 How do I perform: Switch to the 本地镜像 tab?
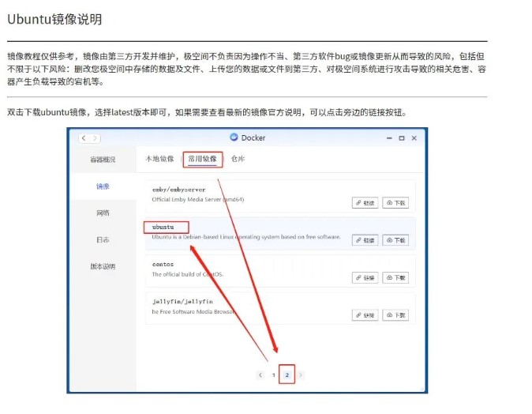(x=159, y=159)
